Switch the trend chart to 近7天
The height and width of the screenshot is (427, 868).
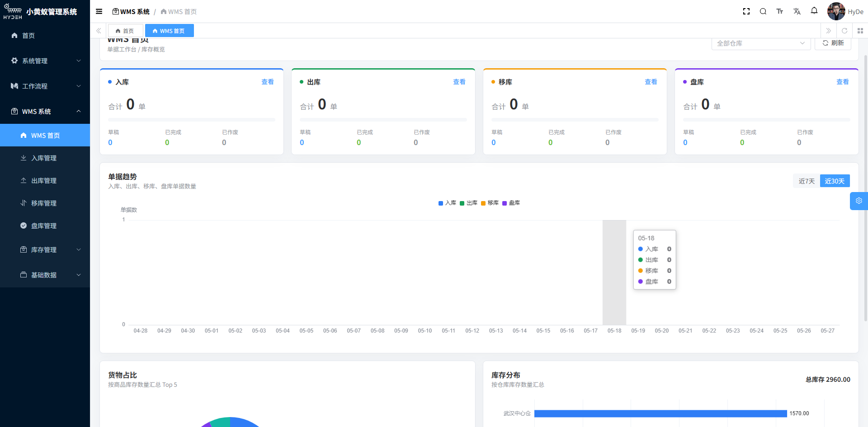coord(807,181)
